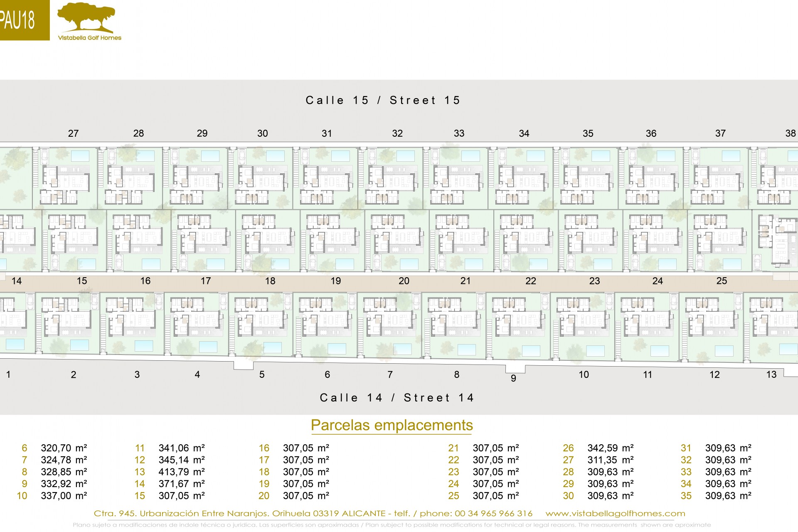Click the swimming pool on plot 27

pos(80,156)
